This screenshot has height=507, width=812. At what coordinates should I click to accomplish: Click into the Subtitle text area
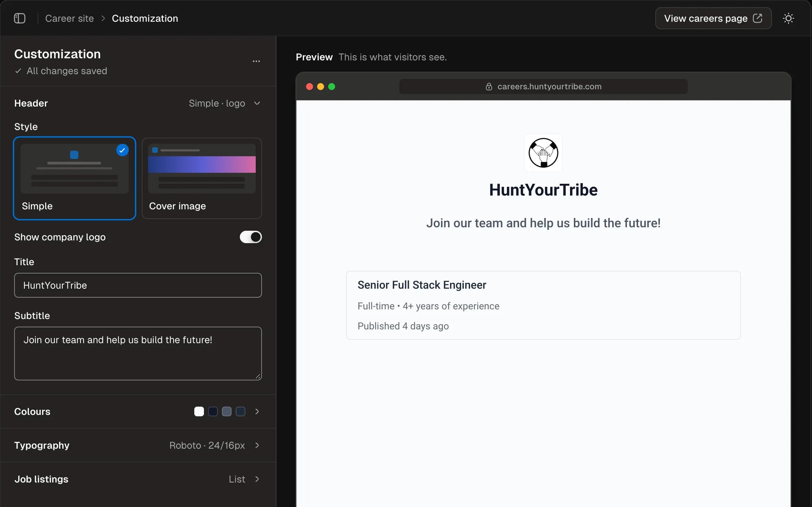pyautogui.click(x=138, y=354)
